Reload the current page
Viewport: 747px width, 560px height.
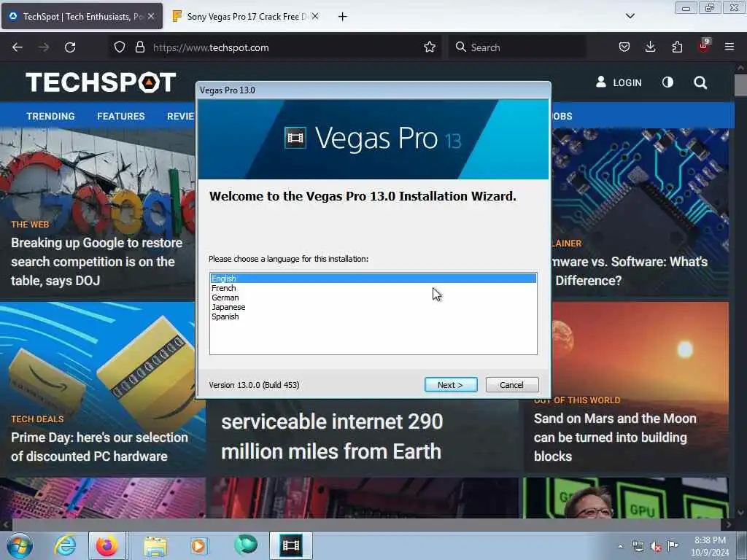70,47
